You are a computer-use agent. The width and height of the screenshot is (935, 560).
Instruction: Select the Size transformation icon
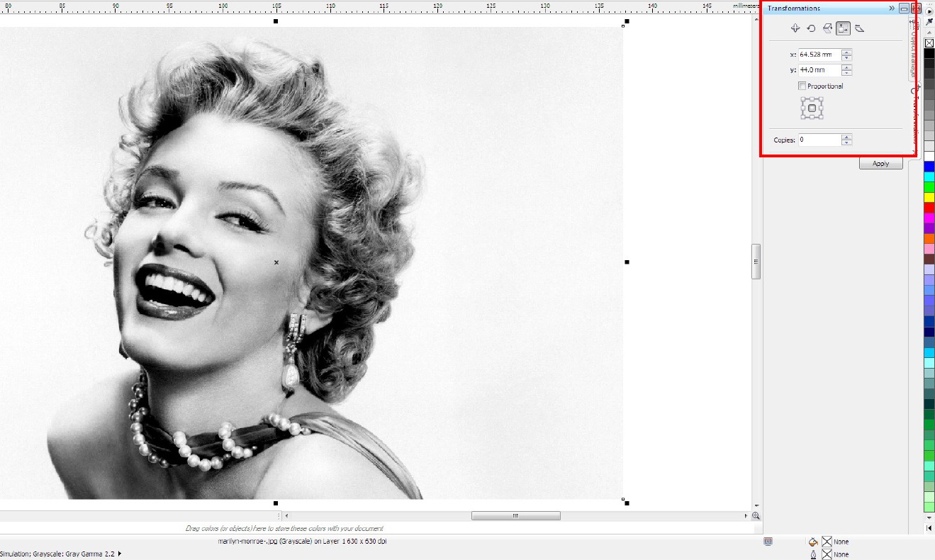(x=843, y=28)
